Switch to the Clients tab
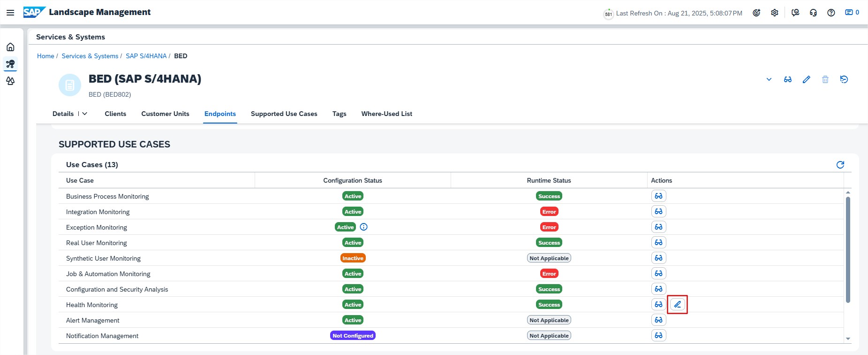 tap(115, 114)
